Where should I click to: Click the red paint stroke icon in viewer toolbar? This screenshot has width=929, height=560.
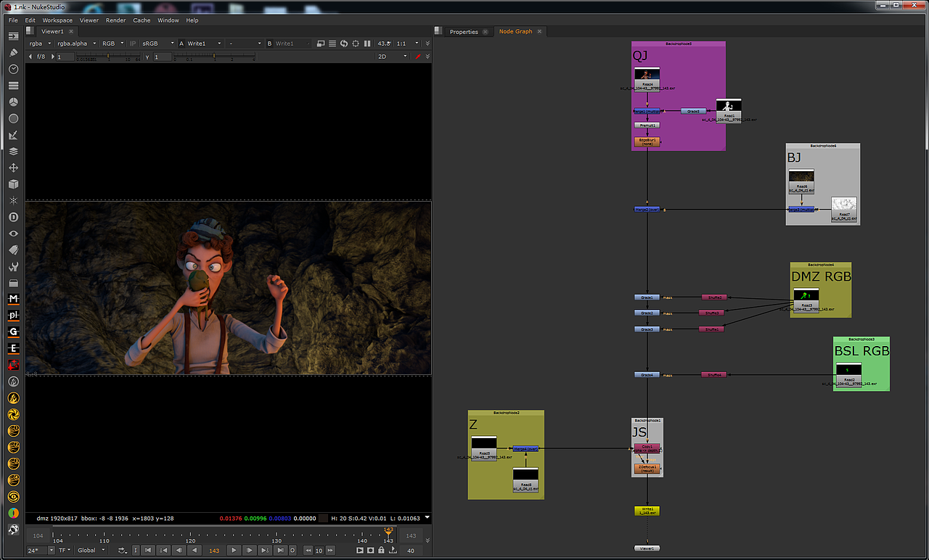click(x=417, y=57)
